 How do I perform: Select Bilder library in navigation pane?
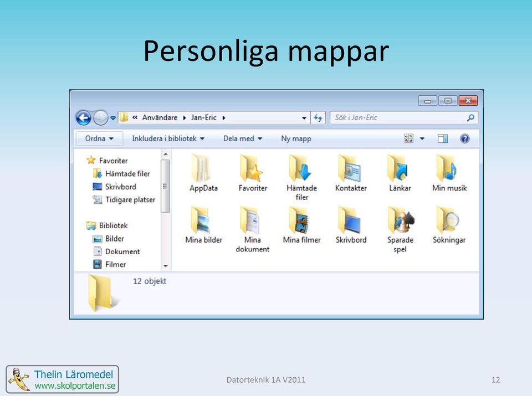click(108, 239)
